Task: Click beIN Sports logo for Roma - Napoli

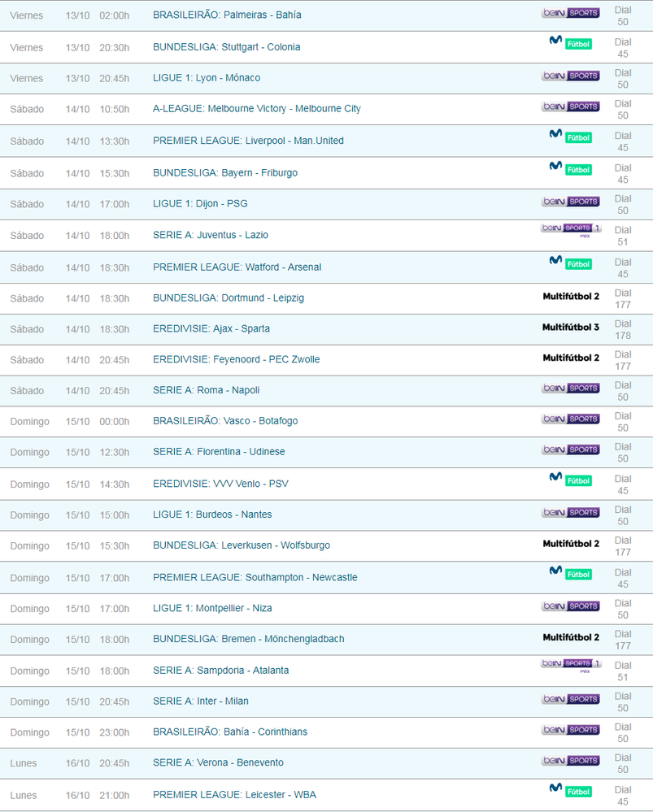Action: 571,388
